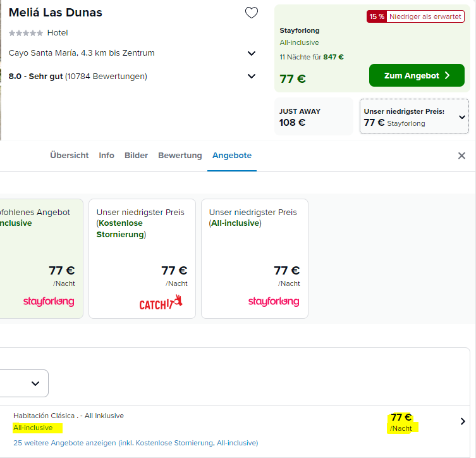Click the heart favorite icon

coord(252,13)
